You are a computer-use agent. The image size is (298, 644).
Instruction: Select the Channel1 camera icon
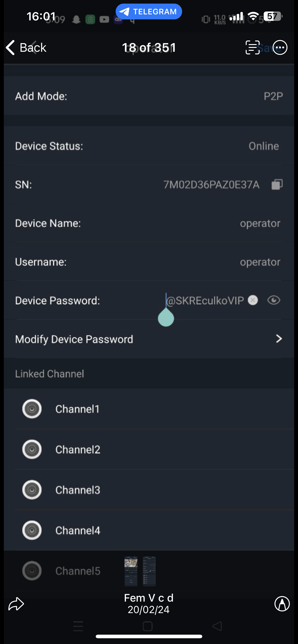coord(32,409)
